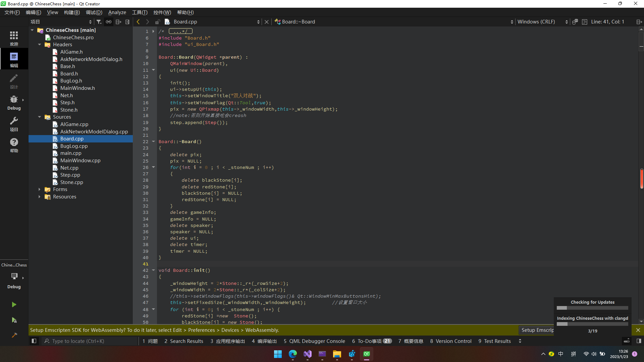Viewport: 644px width, 362px height.
Task: Expand the Resources folder
Action: tap(40, 197)
